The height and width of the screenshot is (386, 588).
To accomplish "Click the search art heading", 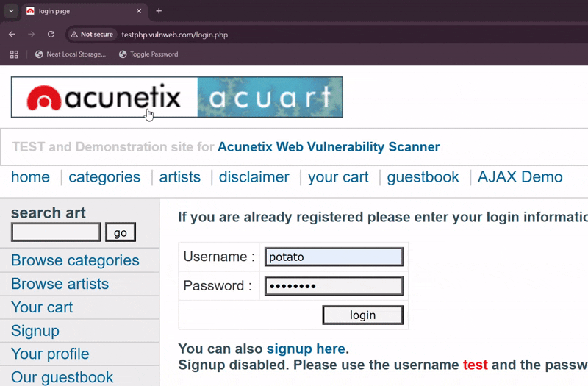I will pyautogui.click(x=49, y=213).
